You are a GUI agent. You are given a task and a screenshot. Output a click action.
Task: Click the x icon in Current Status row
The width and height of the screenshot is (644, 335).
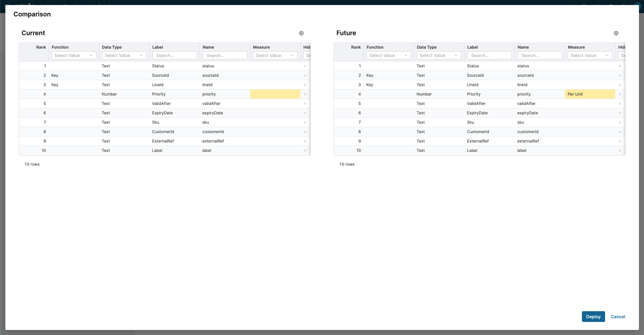click(305, 66)
